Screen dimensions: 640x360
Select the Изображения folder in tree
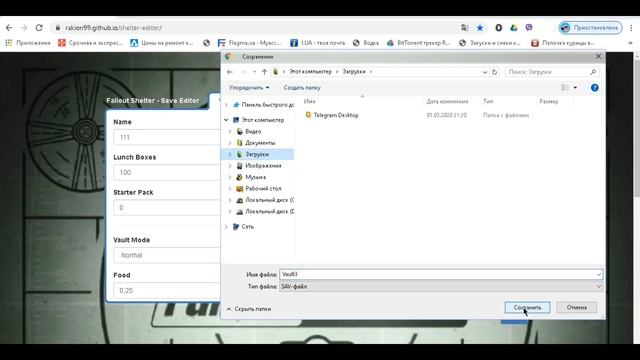point(259,166)
